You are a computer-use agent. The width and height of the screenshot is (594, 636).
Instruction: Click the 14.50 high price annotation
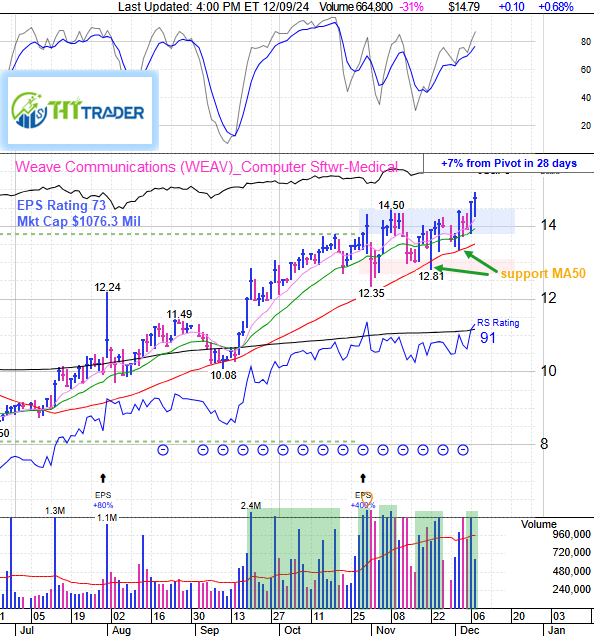click(x=391, y=205)
